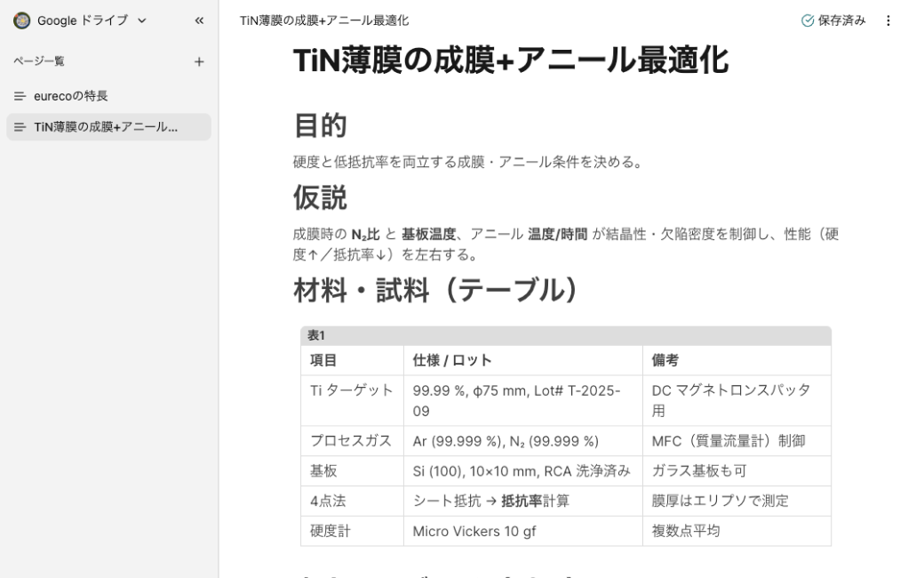
Task: Click the Google ドライブ workspace avatar icon
Action: click(21, 20)
